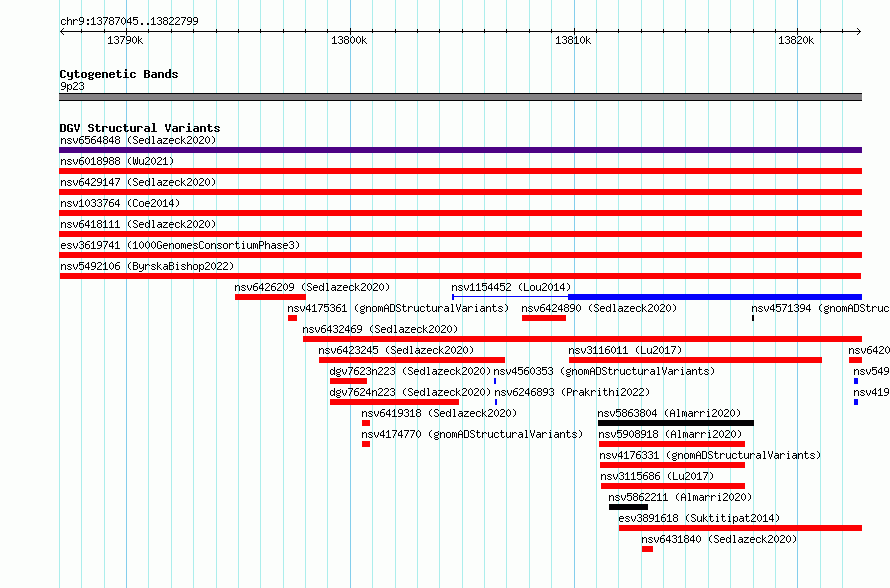Click the black bar under nsv5862211

coord(628,507)
